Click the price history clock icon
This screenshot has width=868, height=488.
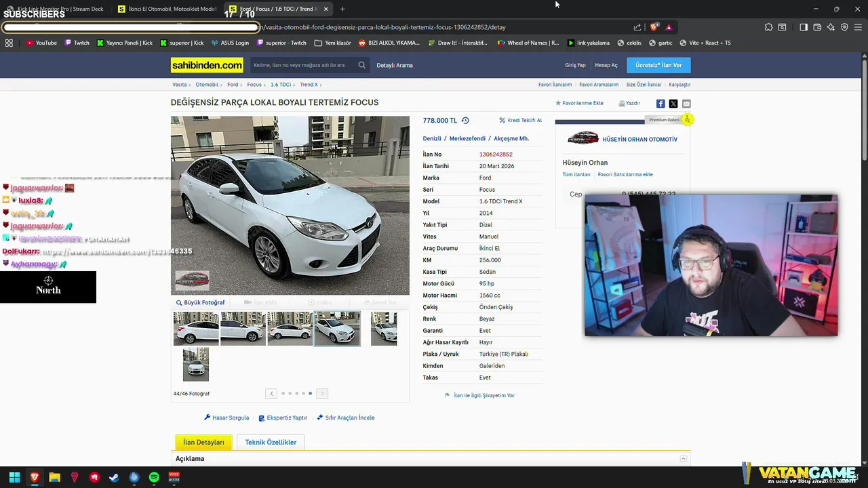click(x=465, y=121)
